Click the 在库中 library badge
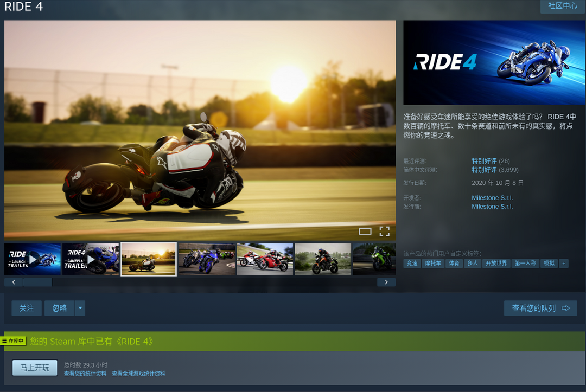 pyautogui.click(x=13, y=341)
